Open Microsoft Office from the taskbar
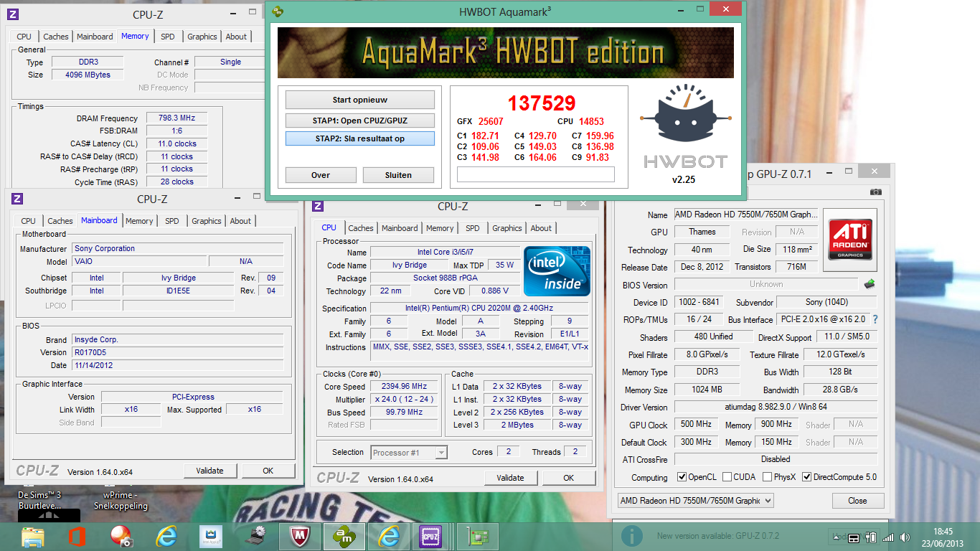 click(77, 536)
